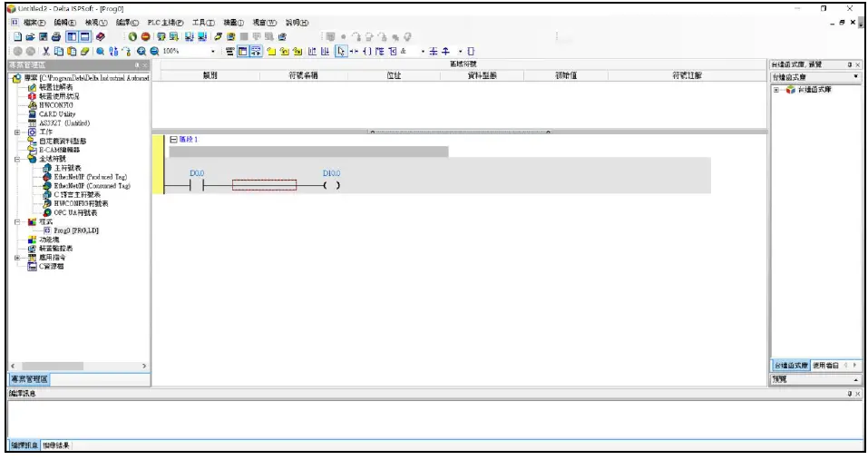Image resolution: width=868 pixels, height=460 pixels.
Task: Toggle the message window view button
Action: [x=84, y=36]
